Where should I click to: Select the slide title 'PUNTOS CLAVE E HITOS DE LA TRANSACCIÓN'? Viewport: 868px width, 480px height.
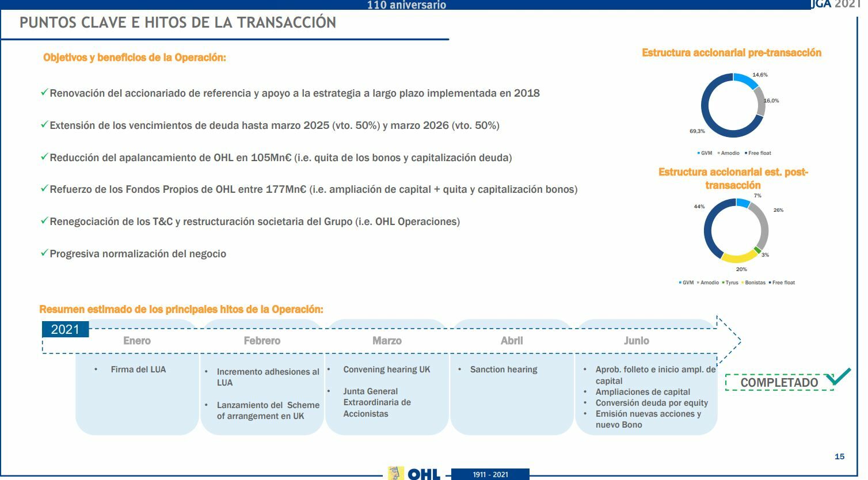point(178,22)
